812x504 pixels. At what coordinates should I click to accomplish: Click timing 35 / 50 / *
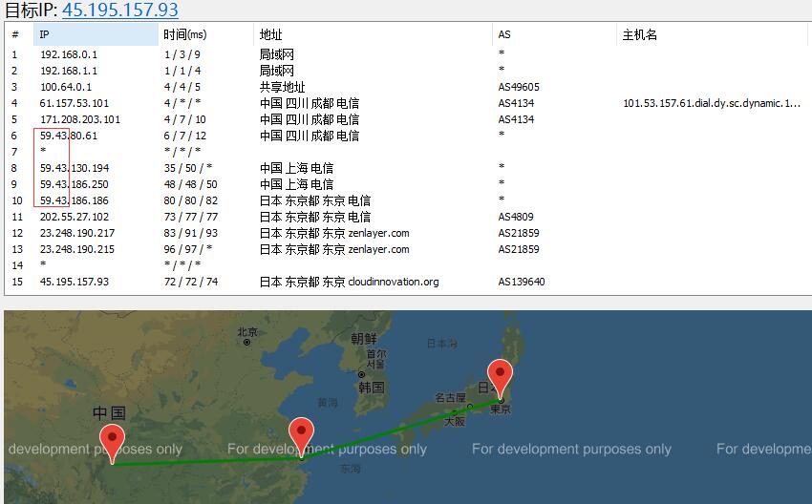[x=188, y=168]
